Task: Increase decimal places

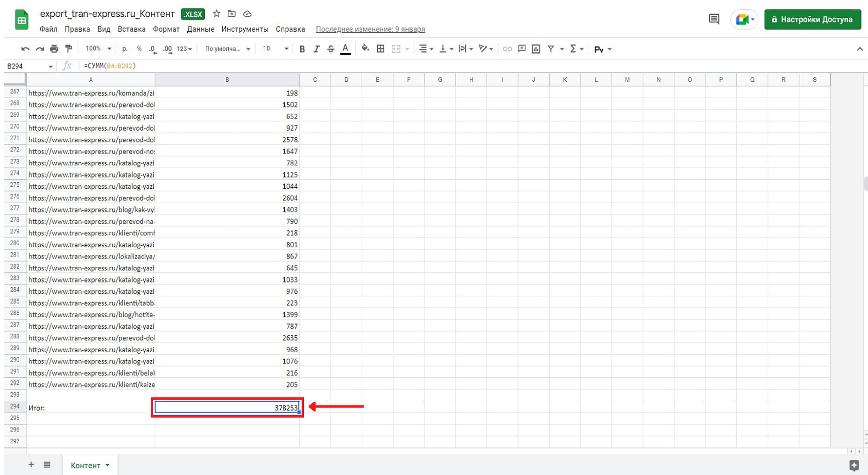Action: (168, 49)
